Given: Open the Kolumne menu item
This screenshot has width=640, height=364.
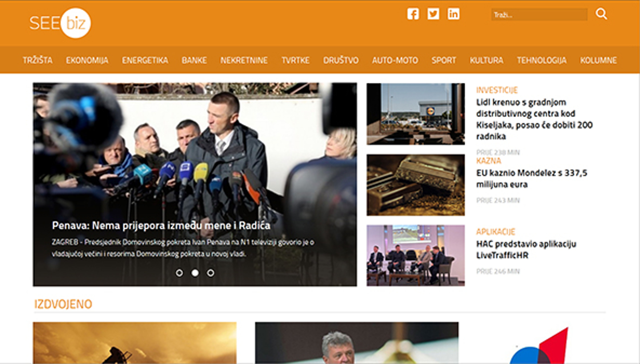Looking at the screenshot, I should click(x=598, y=60).
